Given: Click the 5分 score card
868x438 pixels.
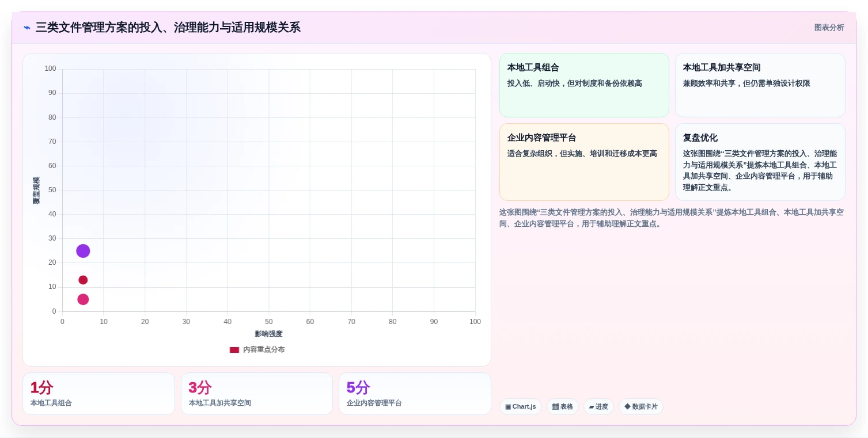Looking at the screenshot, I should coord(415,394).
